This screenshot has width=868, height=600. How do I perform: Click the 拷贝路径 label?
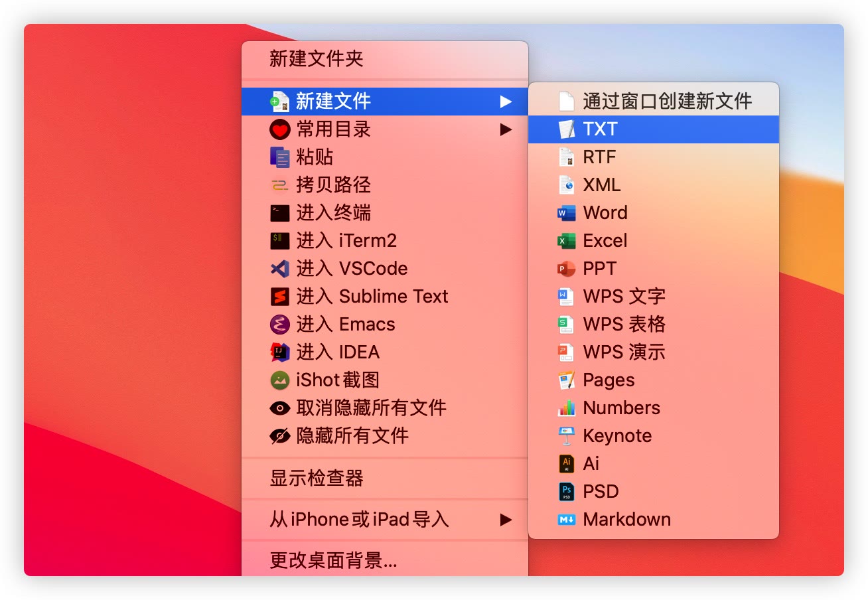333,185
